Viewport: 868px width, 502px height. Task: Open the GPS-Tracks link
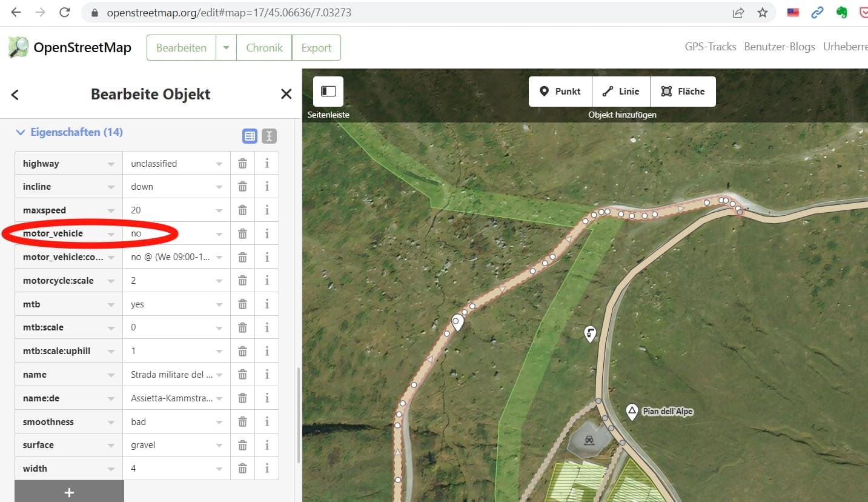[x=710, y=47]
